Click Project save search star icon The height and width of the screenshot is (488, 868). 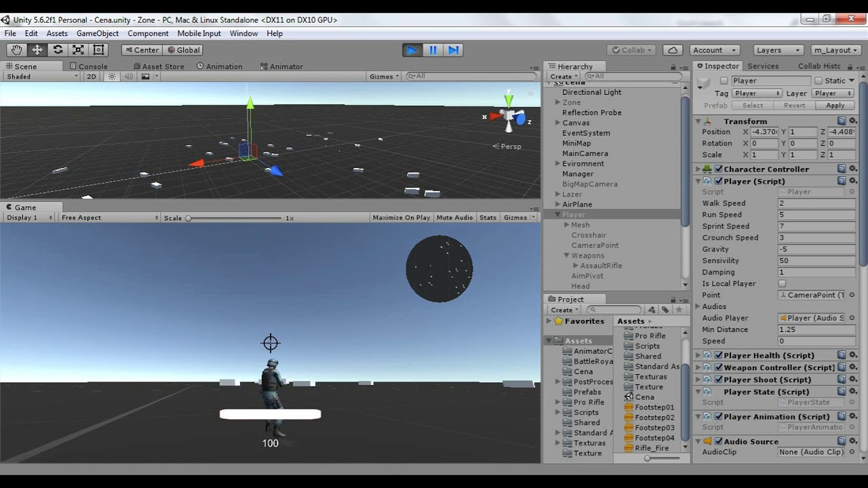pos(679,310)
